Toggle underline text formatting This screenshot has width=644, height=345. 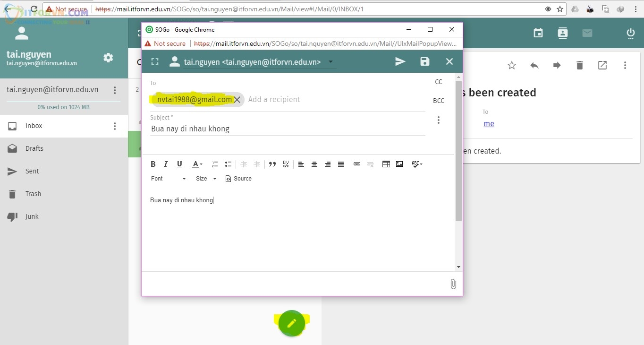(x=179, y=164)
